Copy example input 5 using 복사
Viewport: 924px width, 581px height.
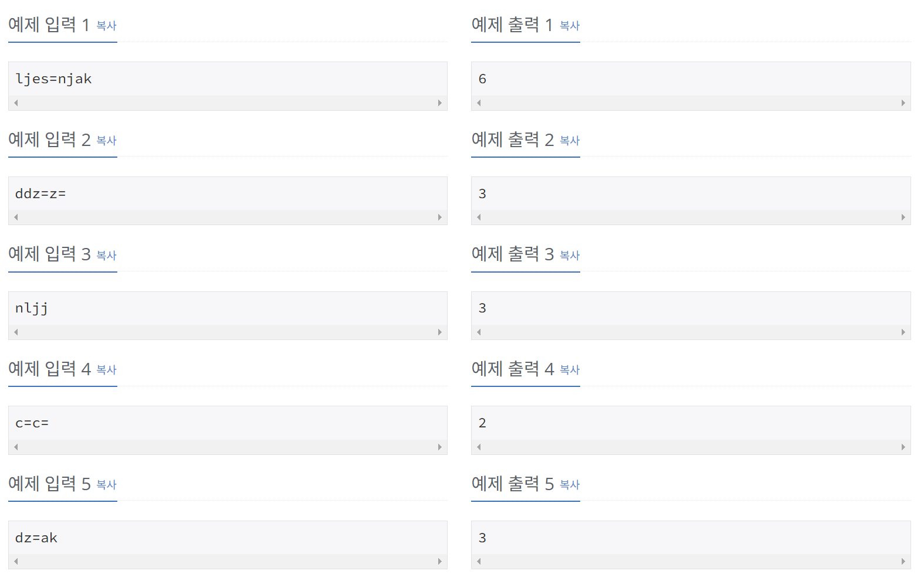click(106, 485)
